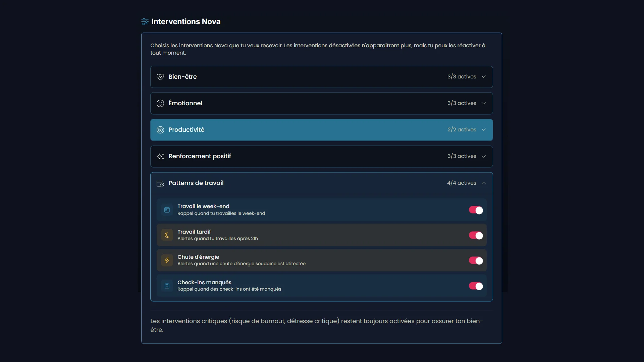Expand the Émotionnel section chevron
Screen dimensions: 644x362
click(x=483, y=103)
